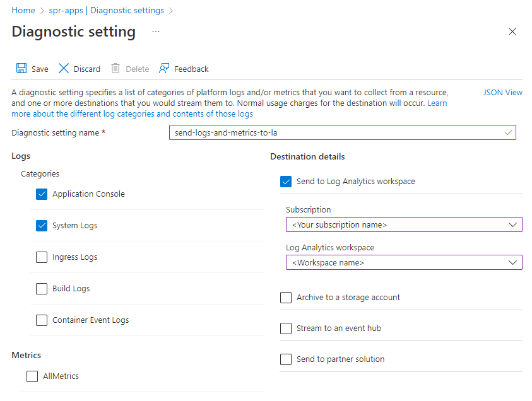Enable the Build Logs checkbox
The height and width of the screenshot is (401, 532).
click(x=42, y=289)
